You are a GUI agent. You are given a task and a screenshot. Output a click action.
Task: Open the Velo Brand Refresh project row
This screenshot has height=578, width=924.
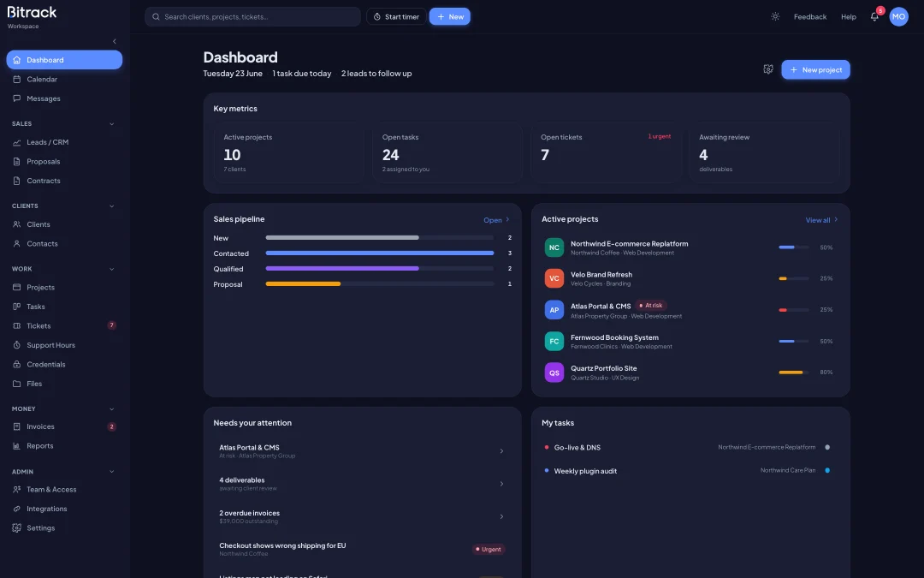coord(690,278)
